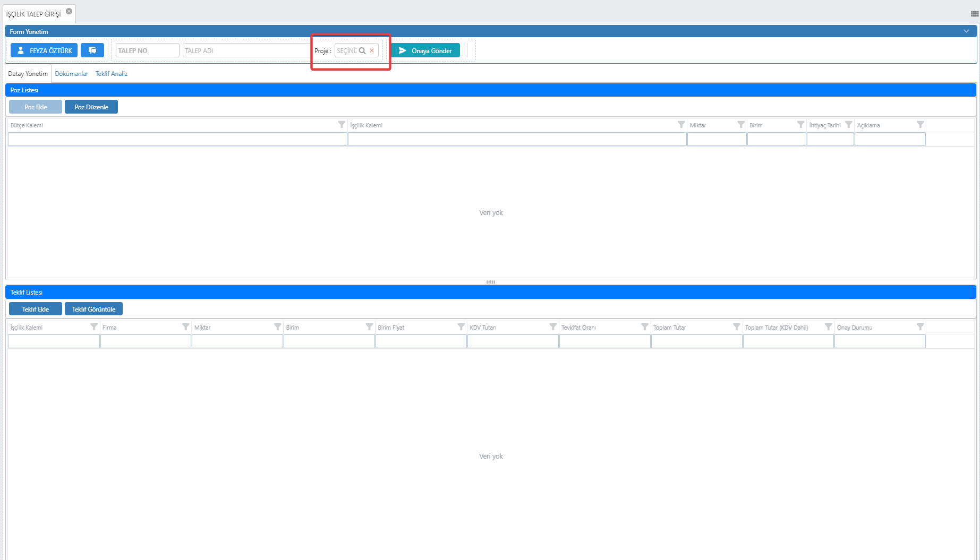Click filter icon on Onay Durumu column
Image resolution: width=980 pixels, height=560 pixels.
920,327
